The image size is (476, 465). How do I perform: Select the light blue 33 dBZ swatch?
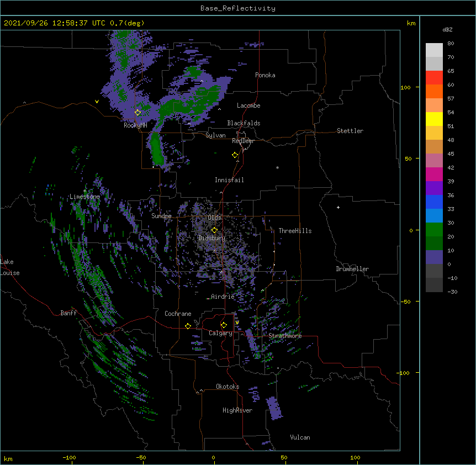pos(434,216)
